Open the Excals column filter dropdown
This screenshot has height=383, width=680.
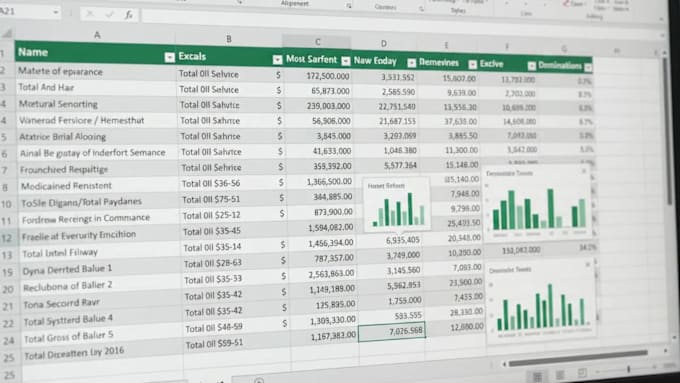coord(278,60)
